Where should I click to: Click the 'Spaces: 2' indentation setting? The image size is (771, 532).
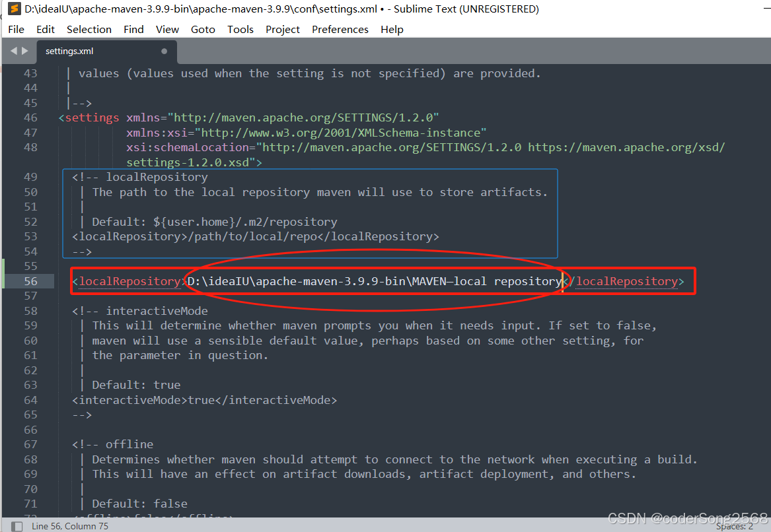click(x=734, y=526)
